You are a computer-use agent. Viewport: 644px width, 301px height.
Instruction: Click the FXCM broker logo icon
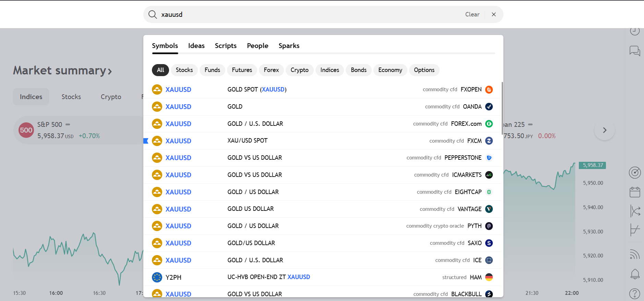coord(489,141)
